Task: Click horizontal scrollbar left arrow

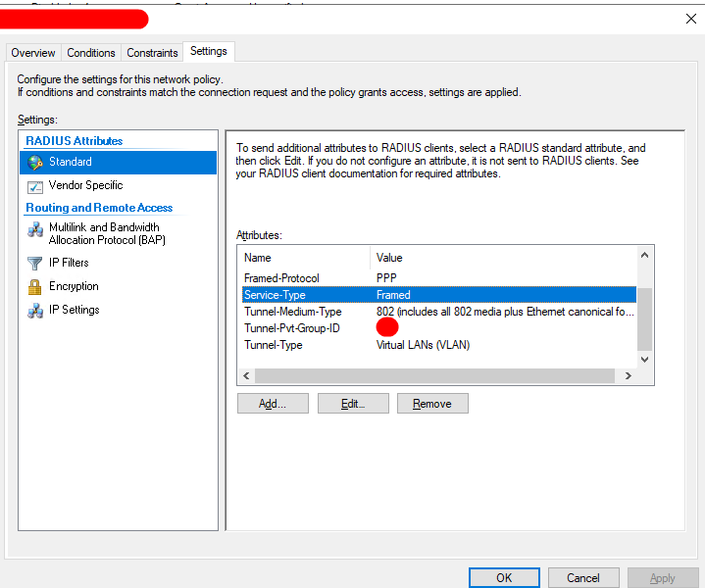Action: click(x=246, y=375)
